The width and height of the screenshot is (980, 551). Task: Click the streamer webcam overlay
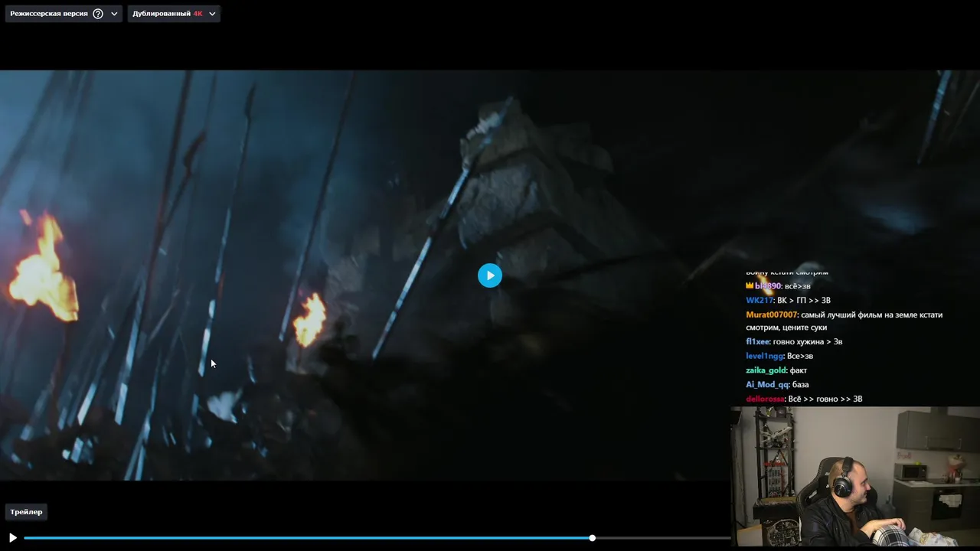tap(855, 476)
